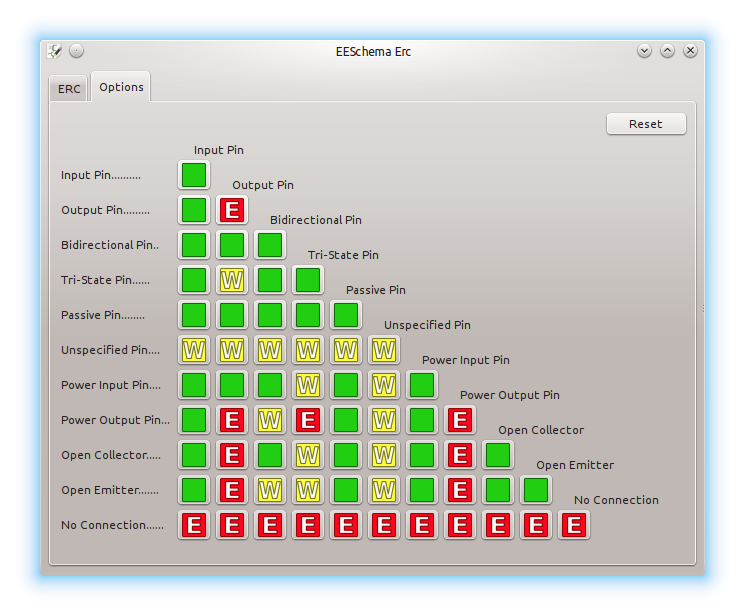Toggle Tri-State Pin row, Output Pin warning cell
The height and width of the screenshot is (616, 745).
232,280
